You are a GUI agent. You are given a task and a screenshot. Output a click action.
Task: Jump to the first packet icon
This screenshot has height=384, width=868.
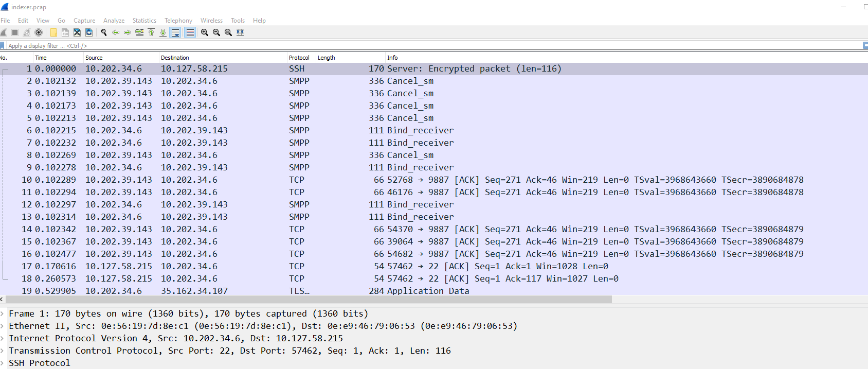(x=151, y=32)
